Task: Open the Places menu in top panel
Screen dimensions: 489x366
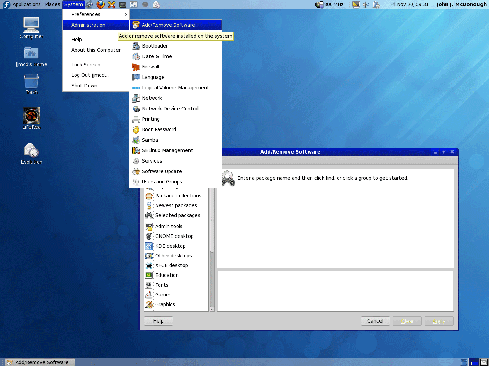Action: 52,4
